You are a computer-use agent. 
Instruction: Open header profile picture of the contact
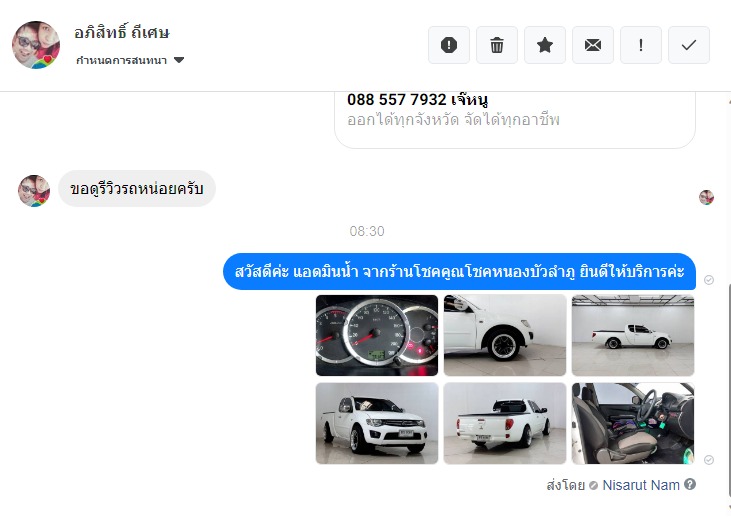click(x=36, y=45)
